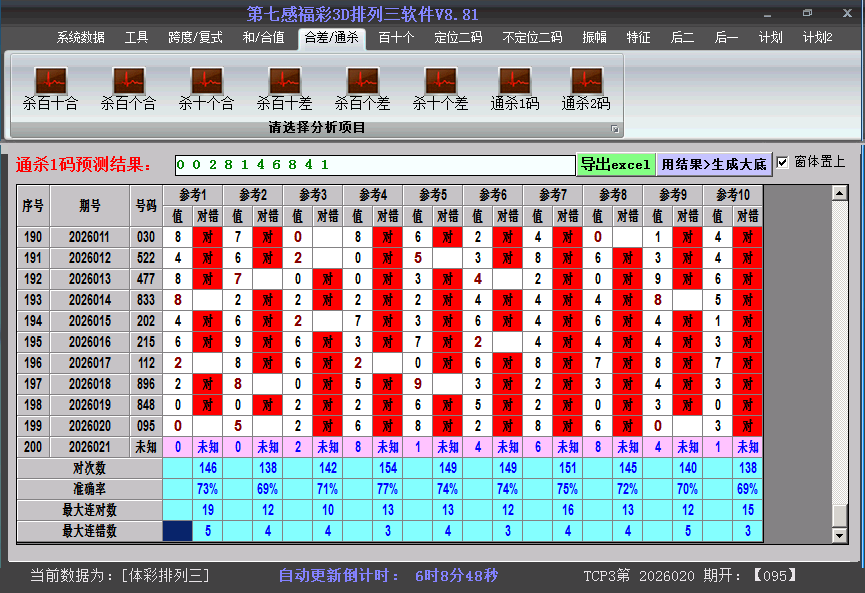865x593 pixels.
Task: Launch the 通杀1码 prediction tool
Action: click(x=514, y=81)
